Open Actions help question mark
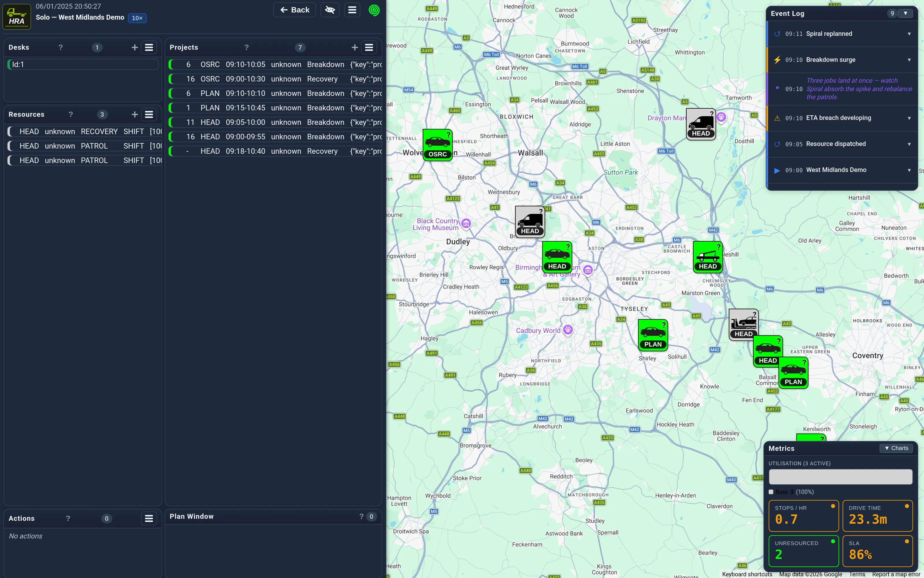Viewport: 924px width, 578px height. (68, 518)
